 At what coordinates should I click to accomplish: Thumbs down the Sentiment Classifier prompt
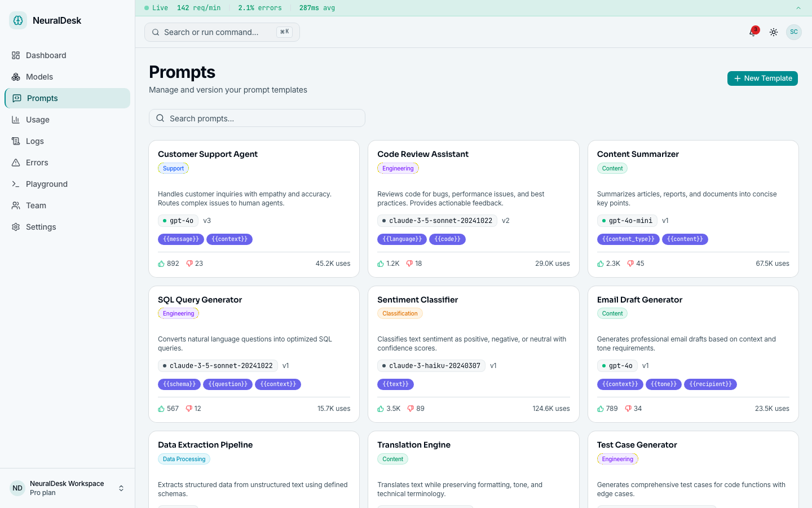coord(412,408)
